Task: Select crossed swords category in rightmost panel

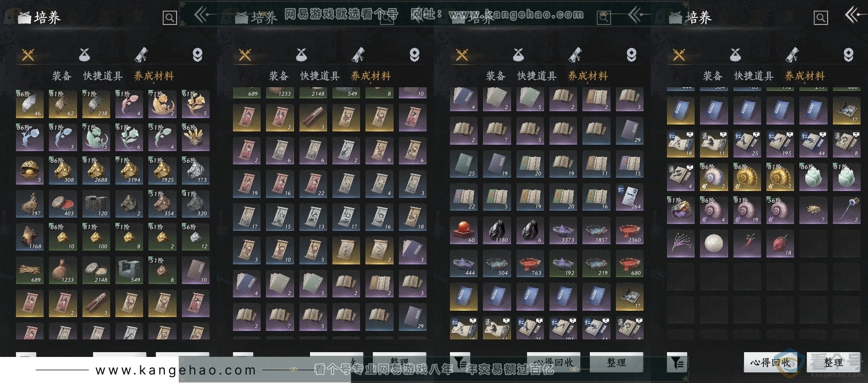Action: tap(679, 55)
